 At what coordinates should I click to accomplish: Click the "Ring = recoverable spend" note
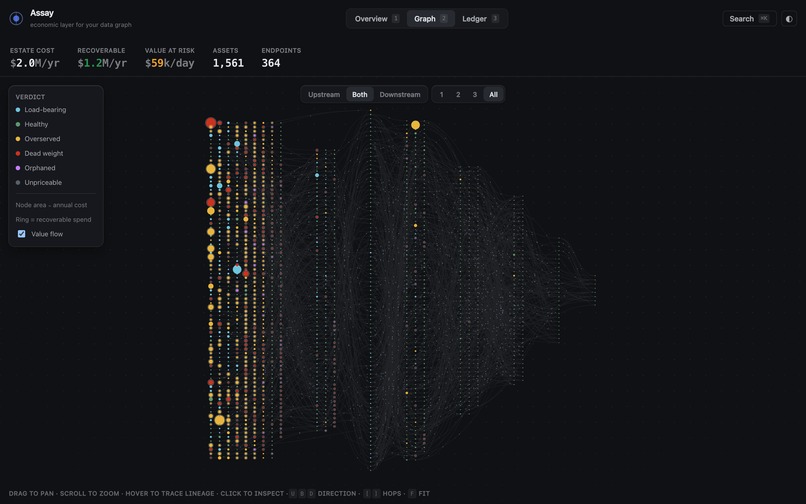pos(53,220)
